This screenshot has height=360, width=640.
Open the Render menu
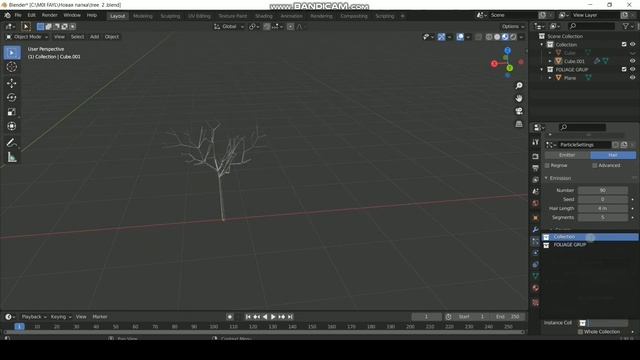point(50,15)
